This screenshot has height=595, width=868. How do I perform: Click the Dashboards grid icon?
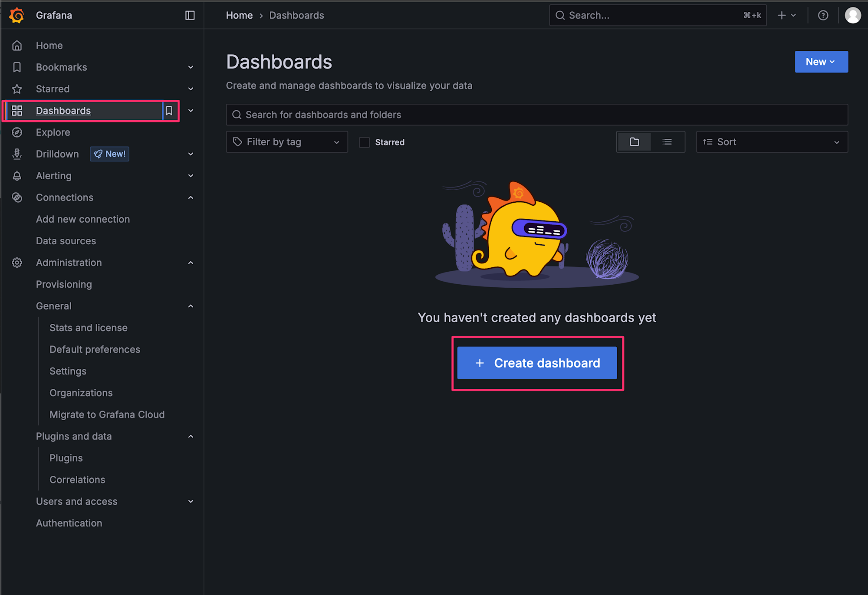17,111
